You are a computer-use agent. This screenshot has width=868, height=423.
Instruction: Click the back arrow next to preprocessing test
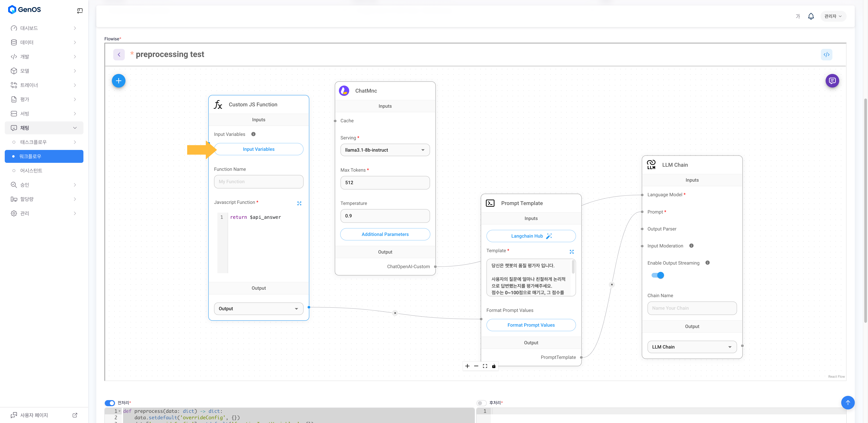pyautogui.click(x=119, y=55)
